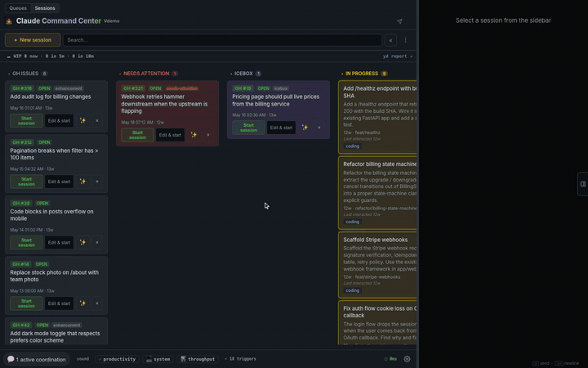
Task: Dismiss the Add audit log card
Action: point(97,121)
